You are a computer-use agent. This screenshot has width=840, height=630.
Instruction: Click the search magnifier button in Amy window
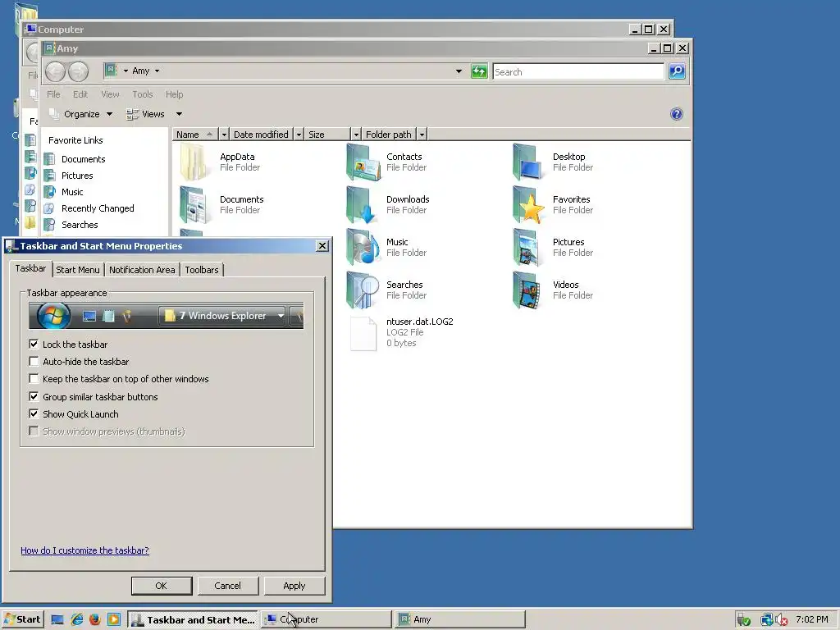[677, 71]
